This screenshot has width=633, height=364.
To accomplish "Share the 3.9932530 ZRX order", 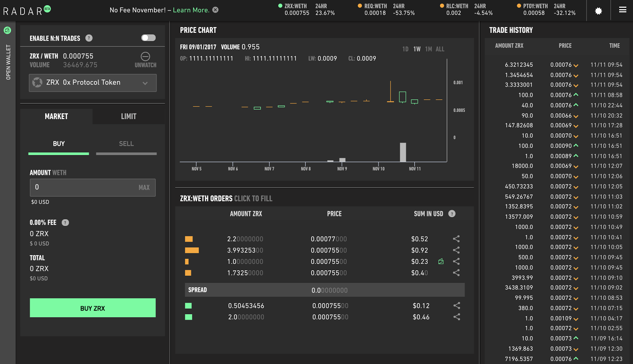I will (456, 250).
